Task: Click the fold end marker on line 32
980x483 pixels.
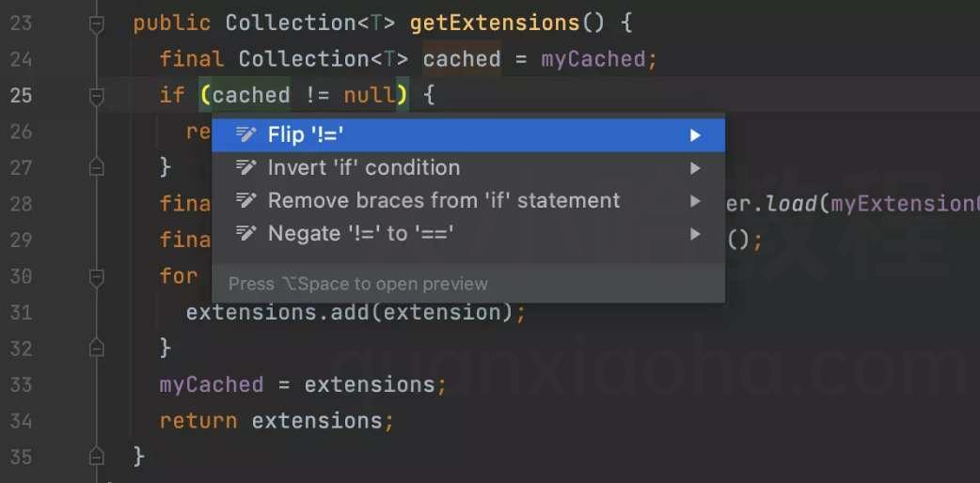Action: tap(96, 348)
